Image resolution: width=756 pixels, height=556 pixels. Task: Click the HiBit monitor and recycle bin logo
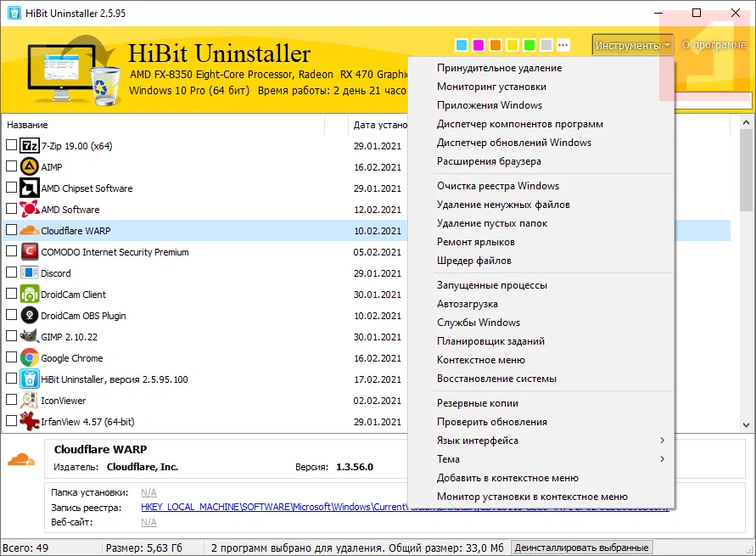click(x=73, y=70)
